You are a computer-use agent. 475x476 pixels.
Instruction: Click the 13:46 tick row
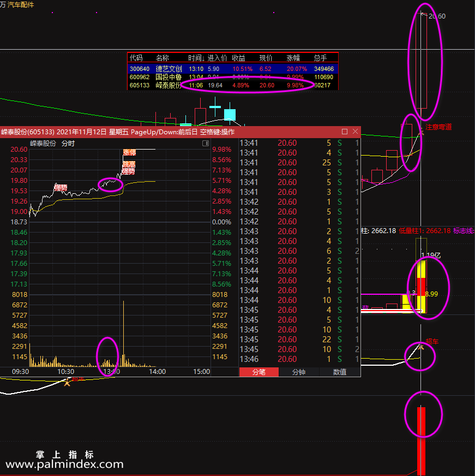pos(299,359)
